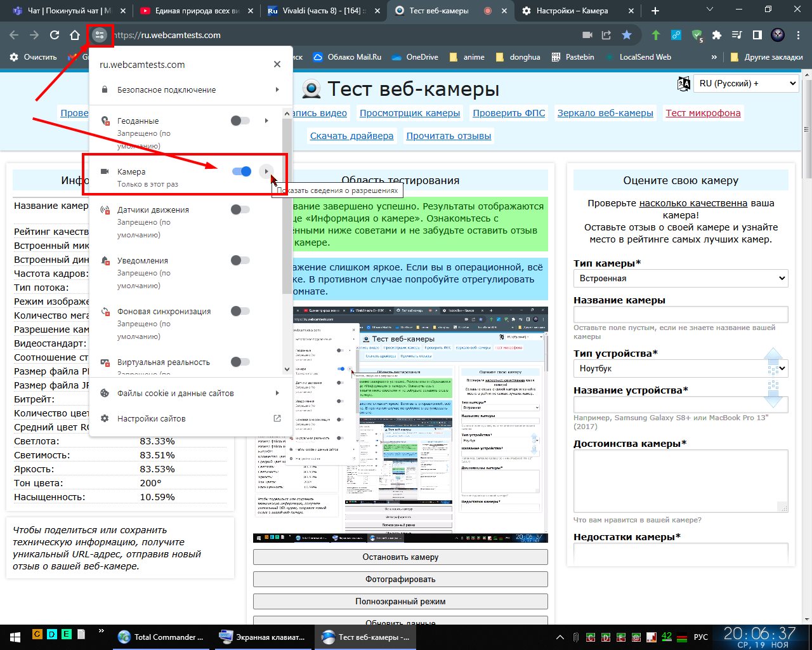The width and height of the screenshot is (812, 650).
Task: Open the extensions puzzle icon
Action: tap(717, 35)
